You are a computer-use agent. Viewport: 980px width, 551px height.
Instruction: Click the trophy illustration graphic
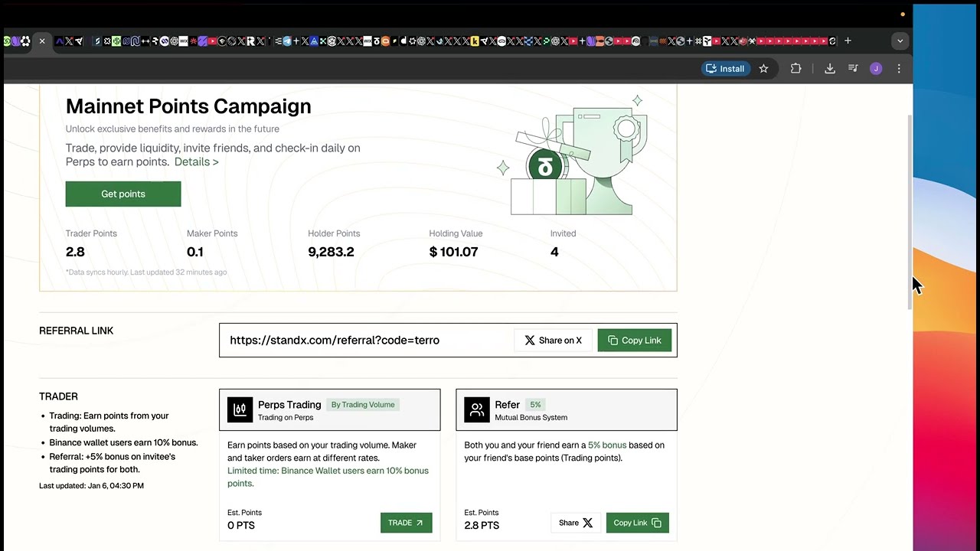574,155
